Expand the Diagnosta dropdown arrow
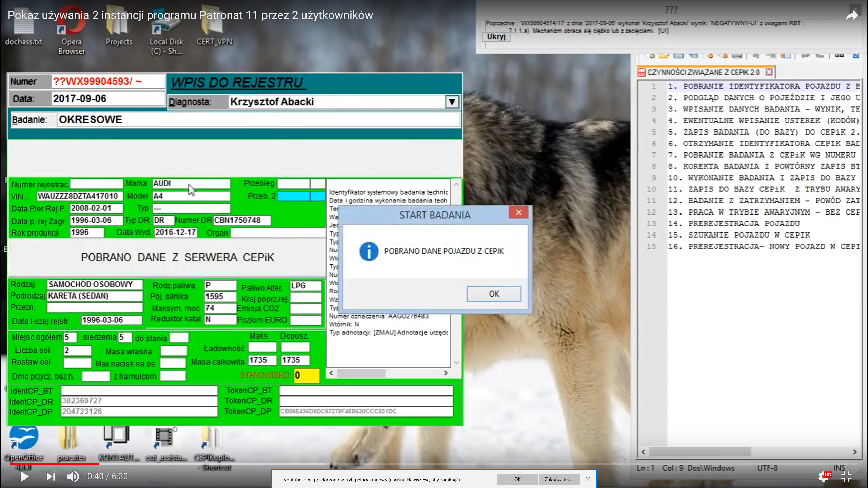Image resolution: width=868 pixels, height=488 pixels. [x=452, y=102]
